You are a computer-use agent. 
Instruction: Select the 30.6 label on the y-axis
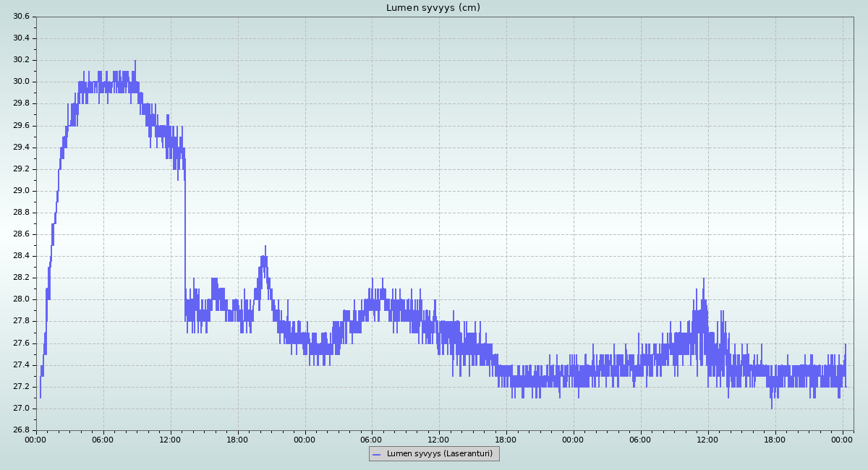pos(21,17)
